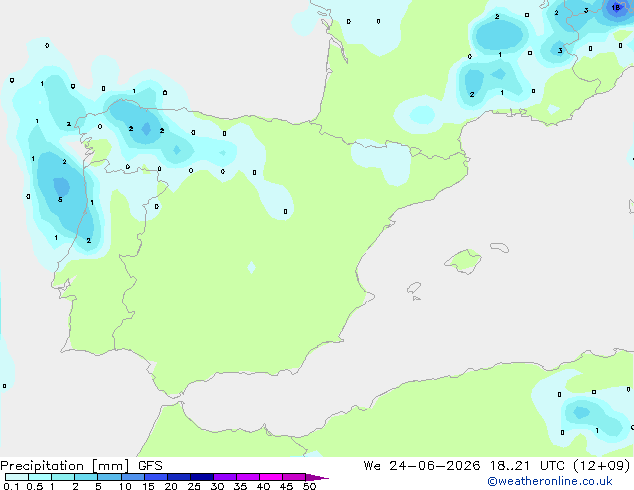Click the '35' legend scale label
Screen dimensions: 634x490
click(240, 486)
